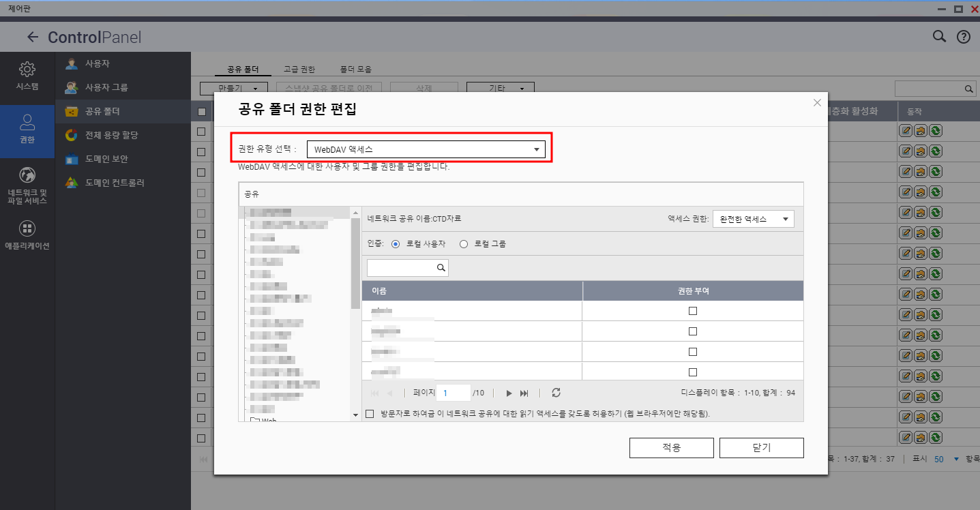This screenshot has height=510, width=980.
Task: Click the 동작 column header
Action: tap(939, 111)
